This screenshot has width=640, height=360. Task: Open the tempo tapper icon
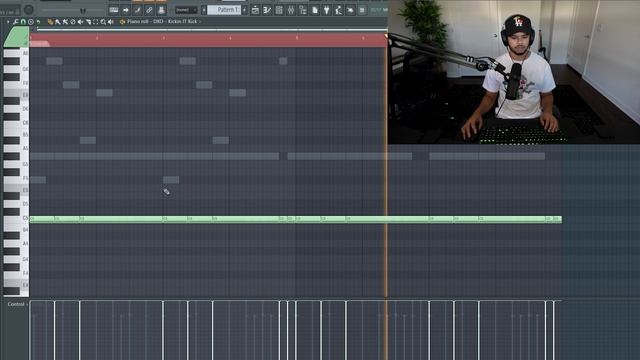338,10
